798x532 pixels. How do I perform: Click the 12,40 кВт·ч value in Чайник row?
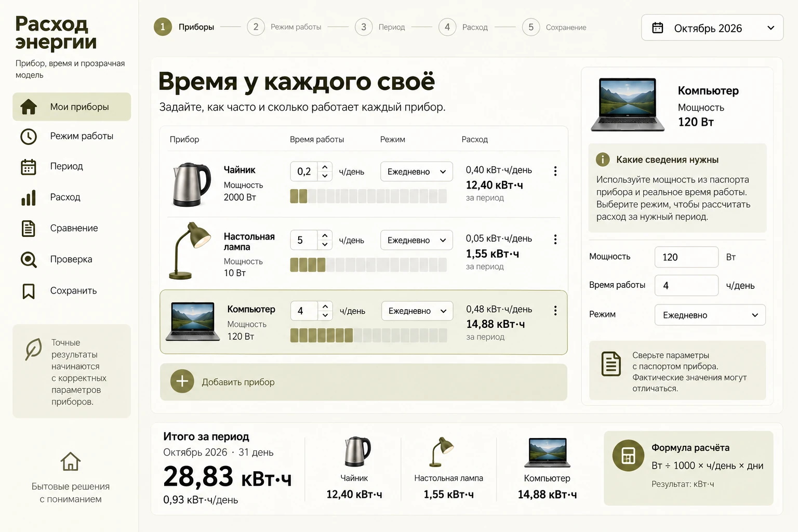494,185
